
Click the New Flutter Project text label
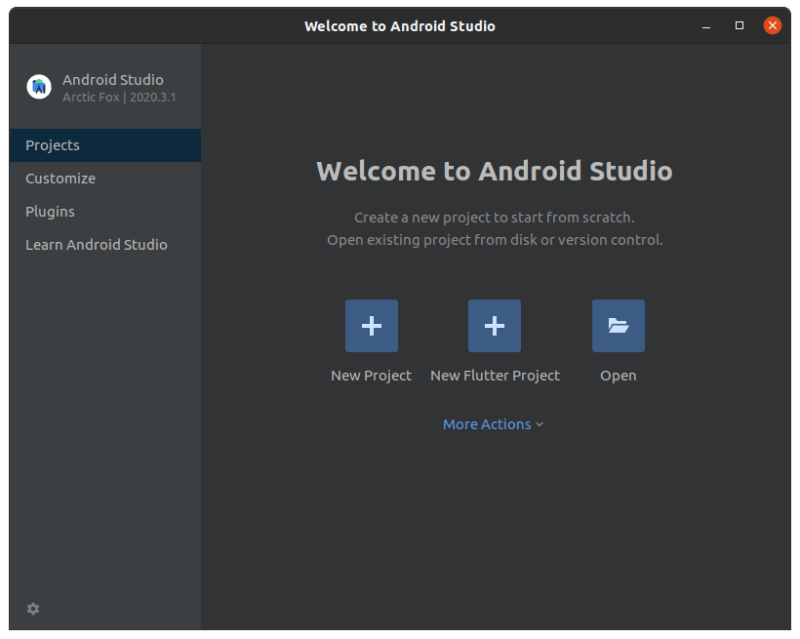[x=494, y=376]
